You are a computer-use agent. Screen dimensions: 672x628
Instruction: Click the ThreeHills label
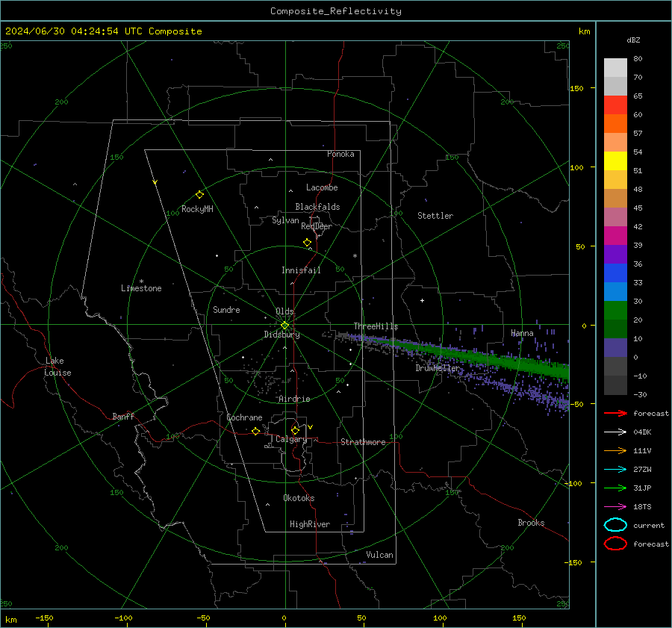tap(376, 326)
